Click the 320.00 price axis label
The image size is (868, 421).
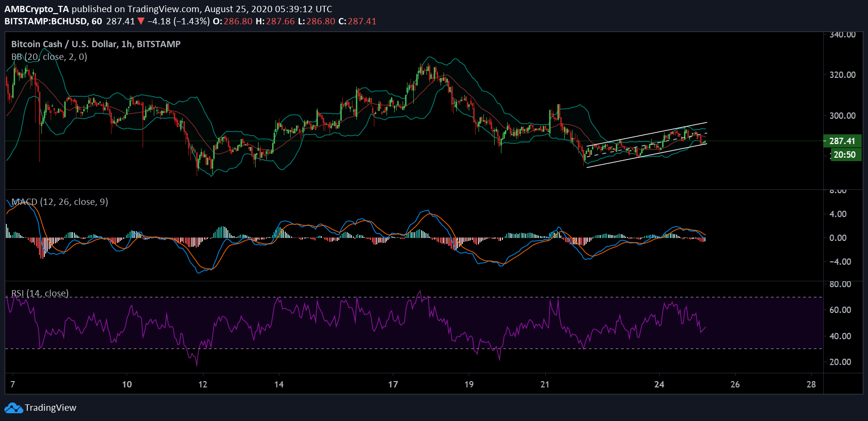tap(842, 75)
